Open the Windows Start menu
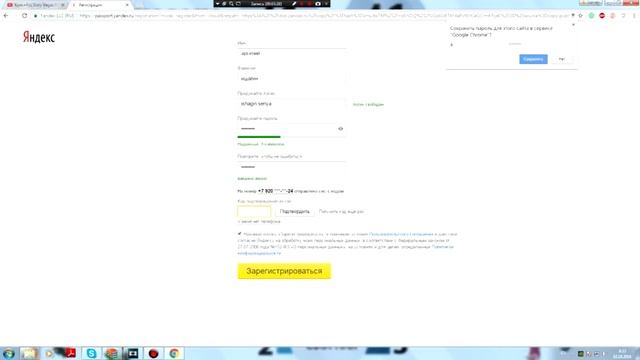Image resolution: width=640 pixels, height=360 pixels. pos(9,353)
